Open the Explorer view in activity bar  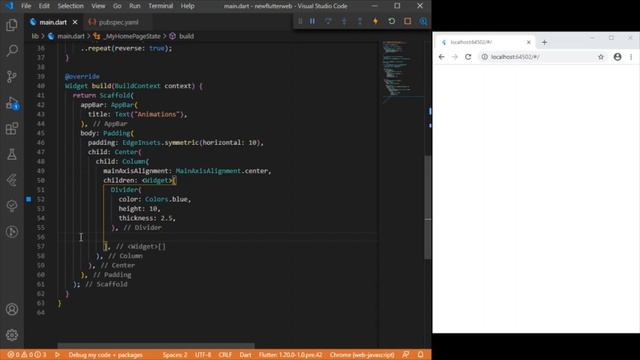tap(12, 25)
